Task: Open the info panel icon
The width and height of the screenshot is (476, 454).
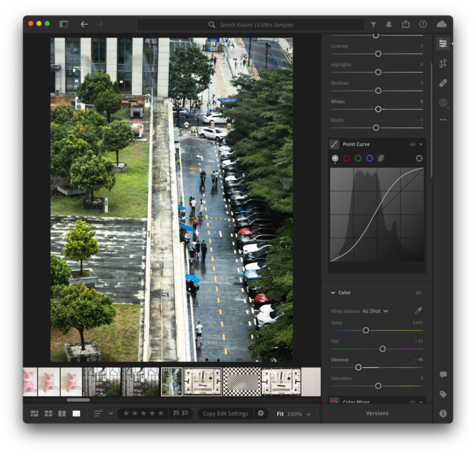Action: 443,413
